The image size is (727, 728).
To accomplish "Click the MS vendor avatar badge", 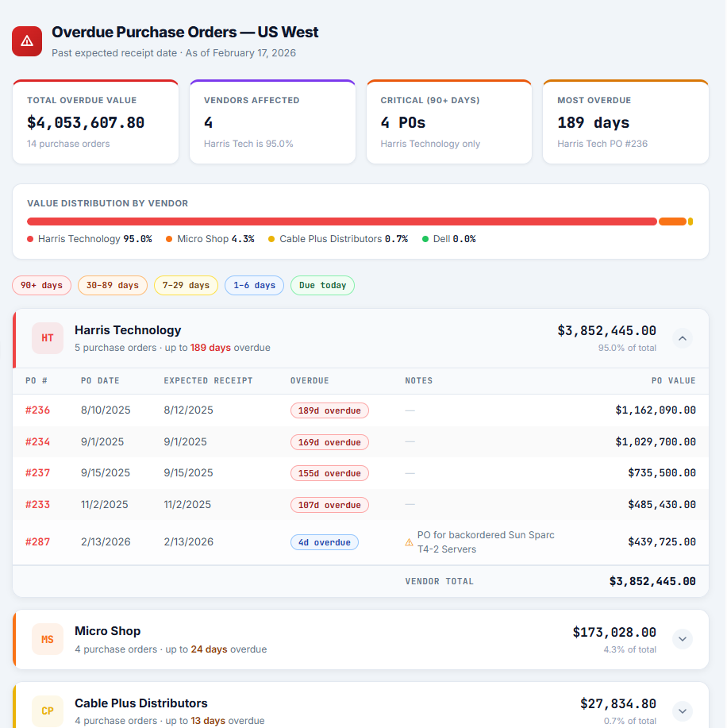I will pos(48,639).
